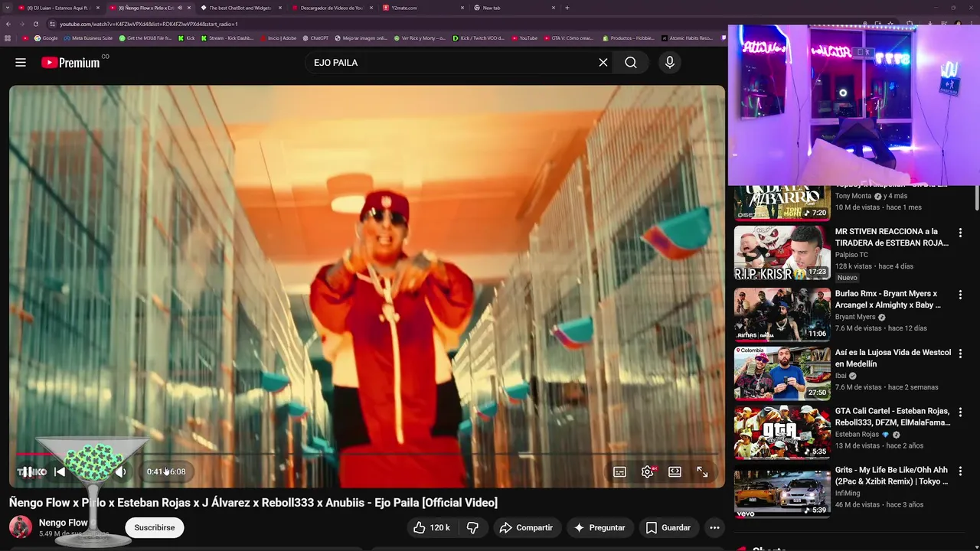Open Atomic Habits Resources bookmark
This screenshot has width=980, height=551.
click(688, 38)
